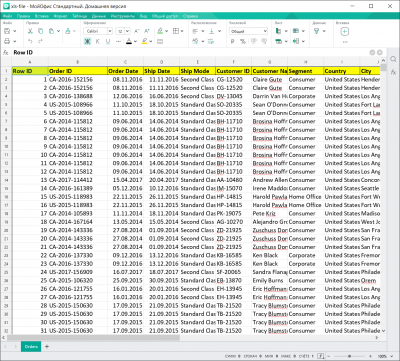Click the Redo arrow
This screenshot has width=400, height=361.
tap(40, 41)
